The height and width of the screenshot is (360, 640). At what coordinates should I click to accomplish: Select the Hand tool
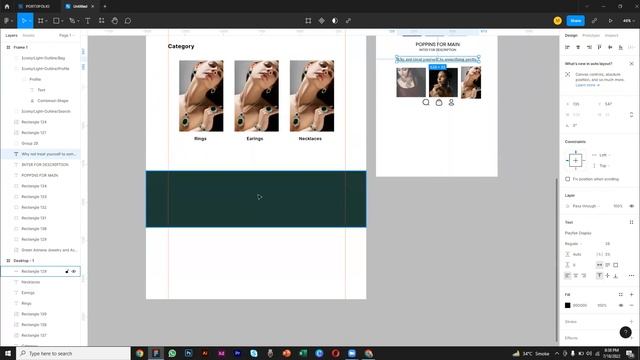[x=115, y=20]
